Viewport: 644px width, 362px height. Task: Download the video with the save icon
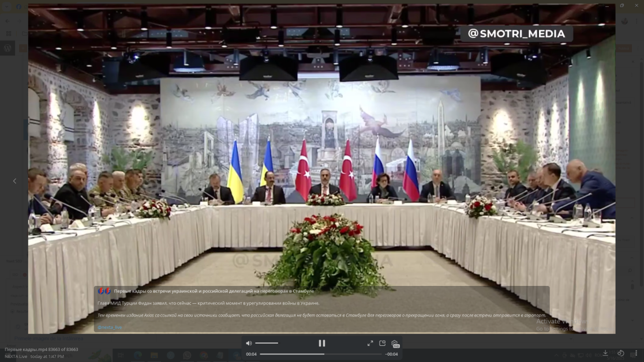tap(605, 353)
